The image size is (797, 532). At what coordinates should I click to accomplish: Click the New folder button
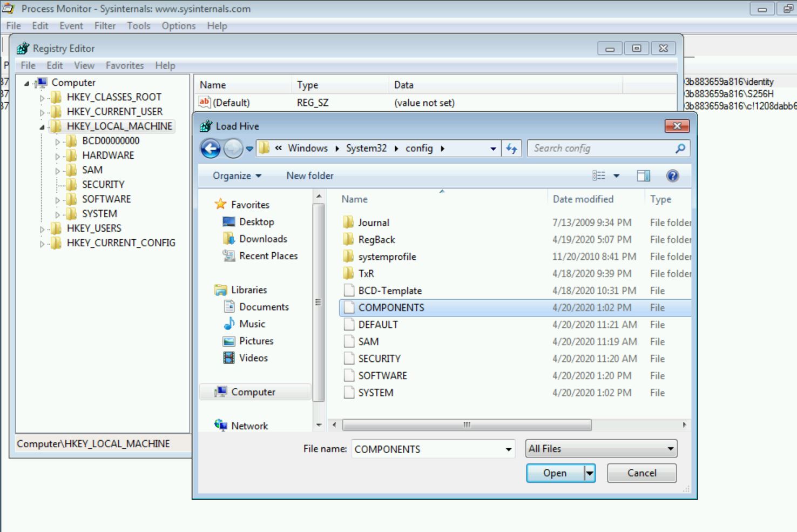click(x=310, y=176)
